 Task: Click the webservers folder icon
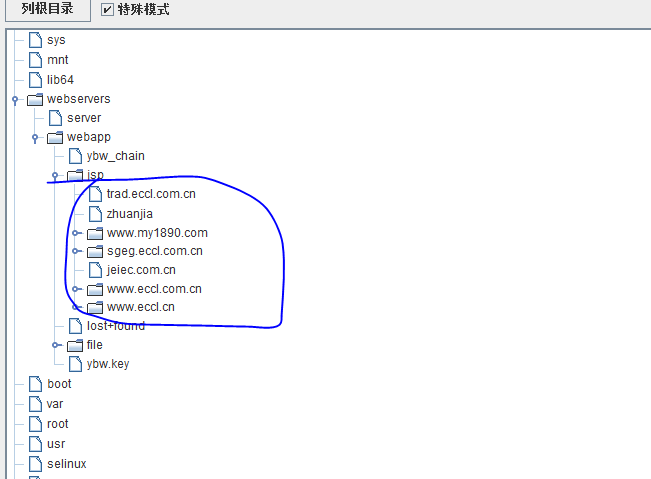point(35,99)
